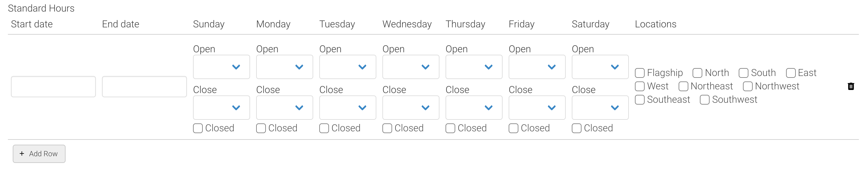Click the Start date input field
Screen dimensions: 868x169
click(53, 87)
